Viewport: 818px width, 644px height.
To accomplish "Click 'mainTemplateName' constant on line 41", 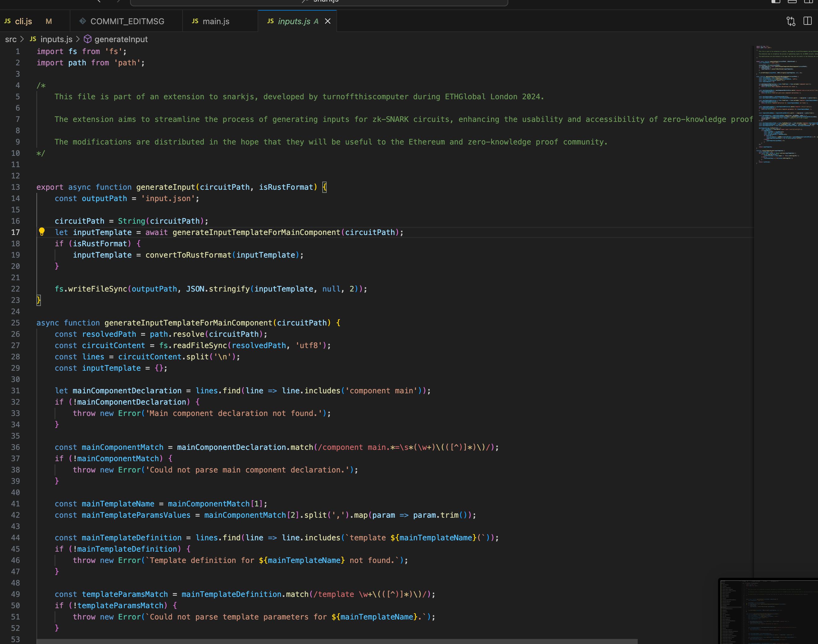I will point(118,504).
